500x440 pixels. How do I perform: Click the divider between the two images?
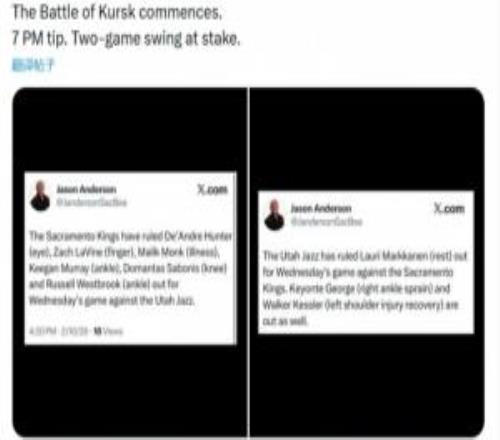point(249,262)
